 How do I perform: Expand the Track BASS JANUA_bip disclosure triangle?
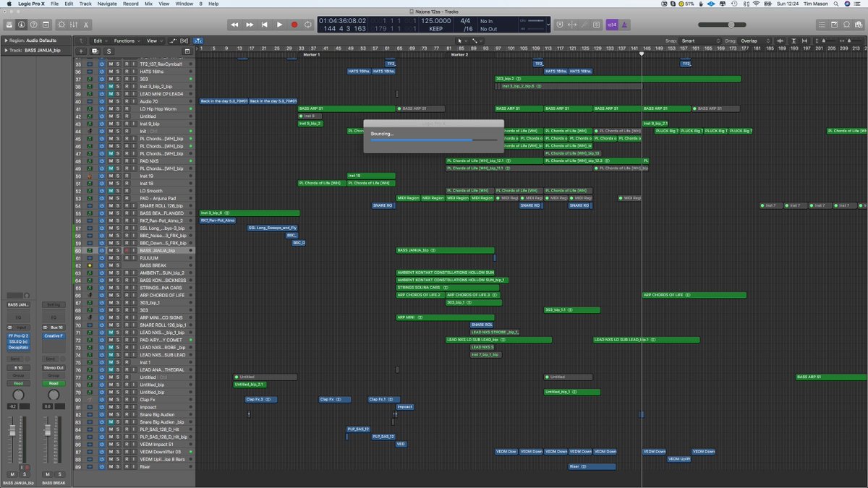[5, 51]
